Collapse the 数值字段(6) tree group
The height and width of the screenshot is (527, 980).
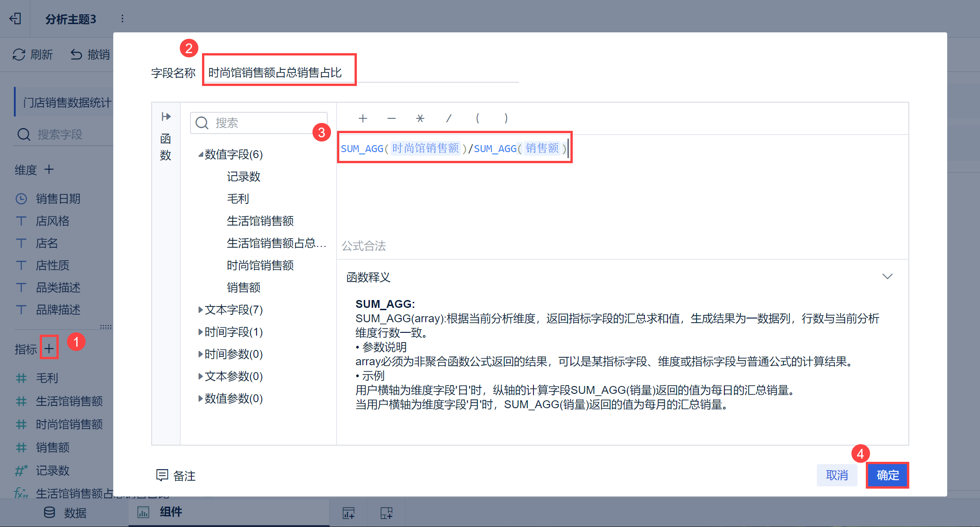coord(201,154)
